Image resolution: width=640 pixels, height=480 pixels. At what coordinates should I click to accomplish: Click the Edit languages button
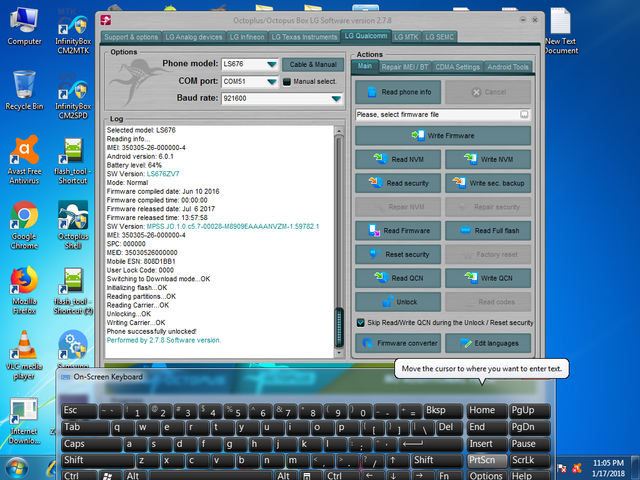point(488,343)
